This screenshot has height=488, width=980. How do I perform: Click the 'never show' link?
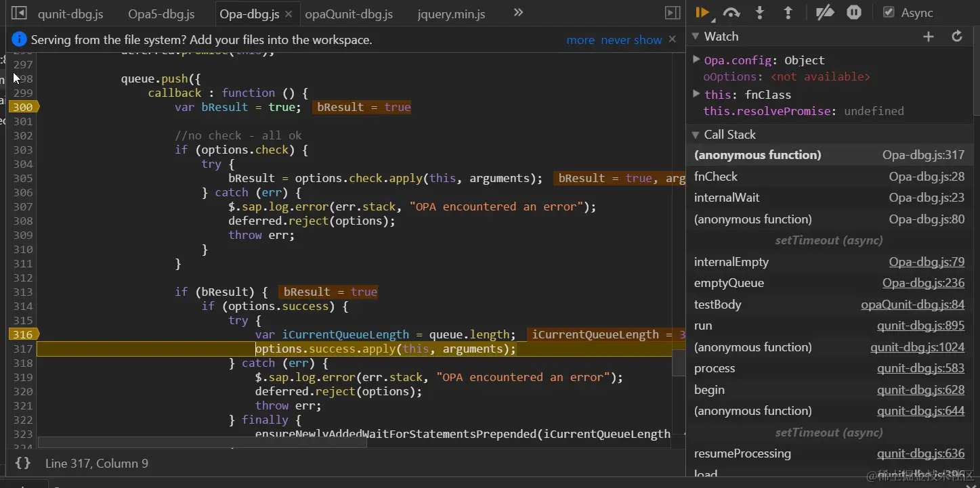[631, 40]
